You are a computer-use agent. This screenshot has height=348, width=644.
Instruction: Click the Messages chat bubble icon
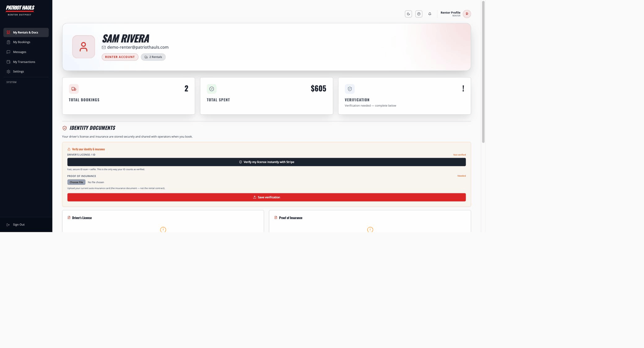8,52
